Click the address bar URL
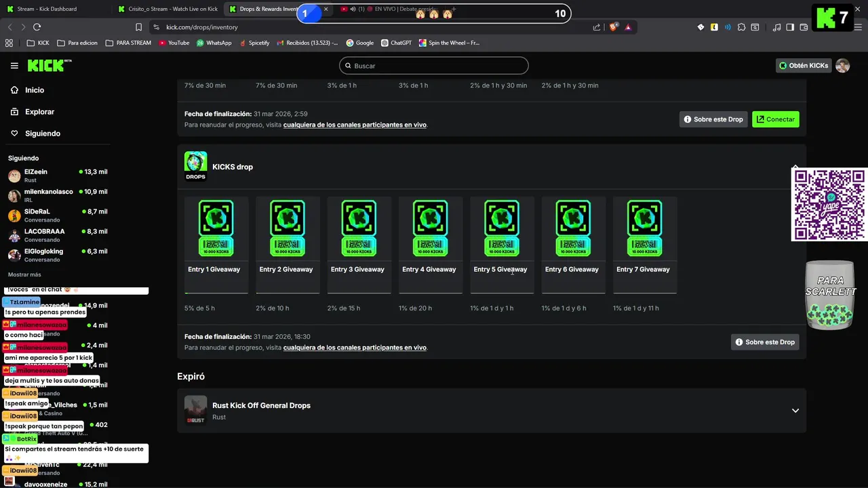This screenshot has height=488, width=868. [202, 27]
